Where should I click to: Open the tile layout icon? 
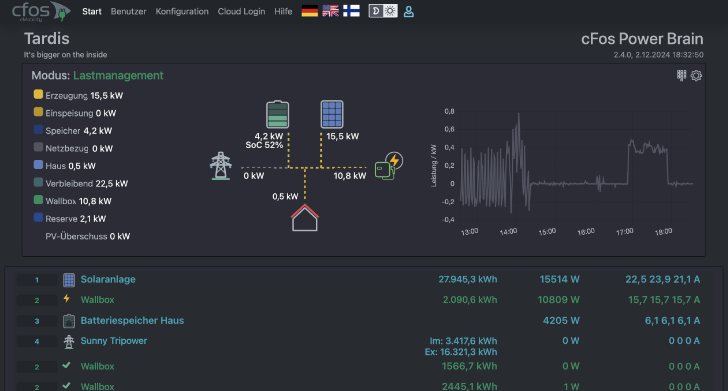tap(681, 75)
